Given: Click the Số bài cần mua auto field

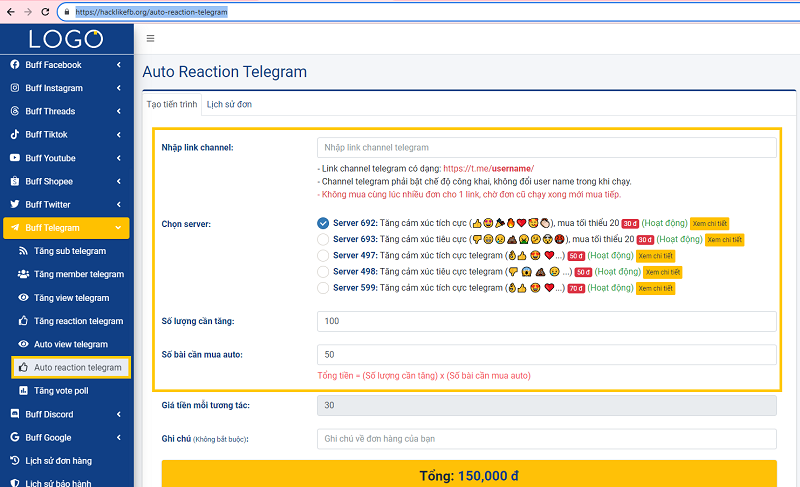Looking at the screenshot, I should click(546, 354).
